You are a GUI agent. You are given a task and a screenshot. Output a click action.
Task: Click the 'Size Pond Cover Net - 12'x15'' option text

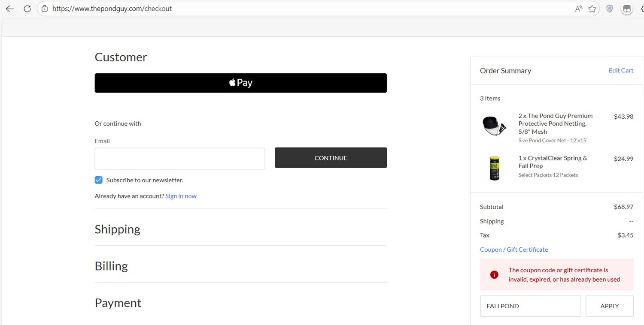(x=553, y=141)
